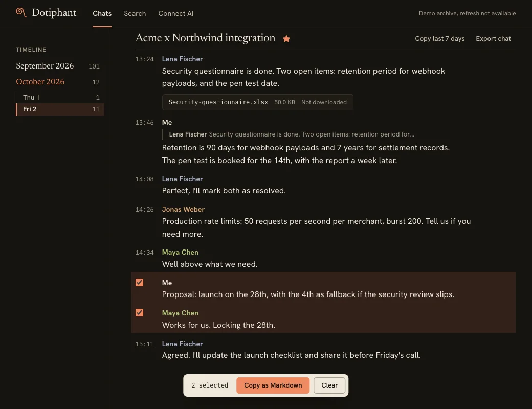The height and width of the screenshot is (409, 532).
Task: Click the Export chat button
Action: (x=493, y=39)
